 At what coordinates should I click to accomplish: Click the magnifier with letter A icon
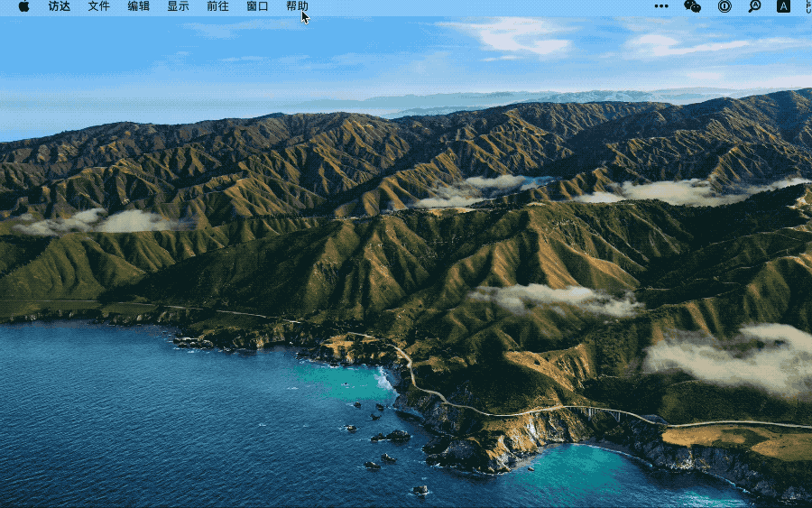[754, 6]
